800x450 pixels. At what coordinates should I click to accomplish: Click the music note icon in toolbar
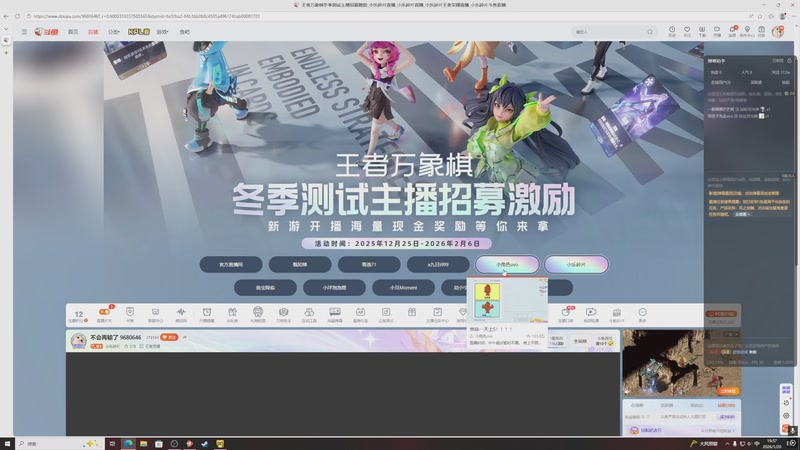[386, 312]
